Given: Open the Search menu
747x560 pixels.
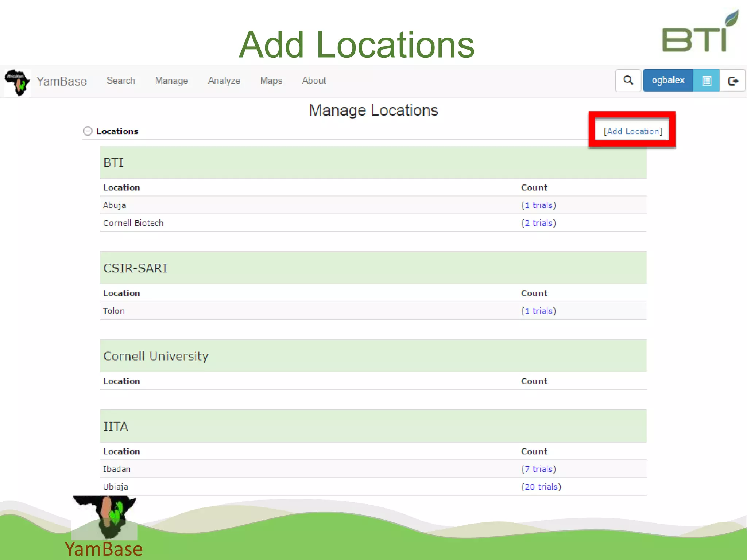Looking at the screenshot, I should [121, 81].
